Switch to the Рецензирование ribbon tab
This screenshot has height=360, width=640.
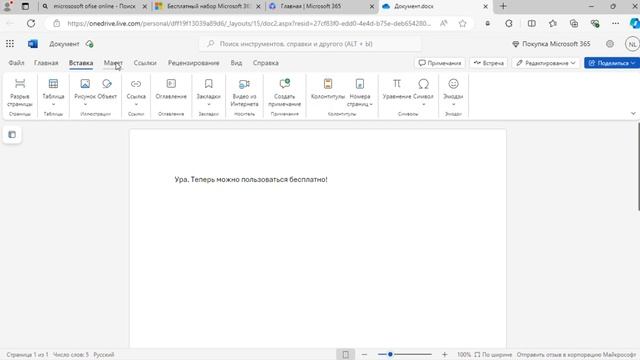(x=193, y=63)
